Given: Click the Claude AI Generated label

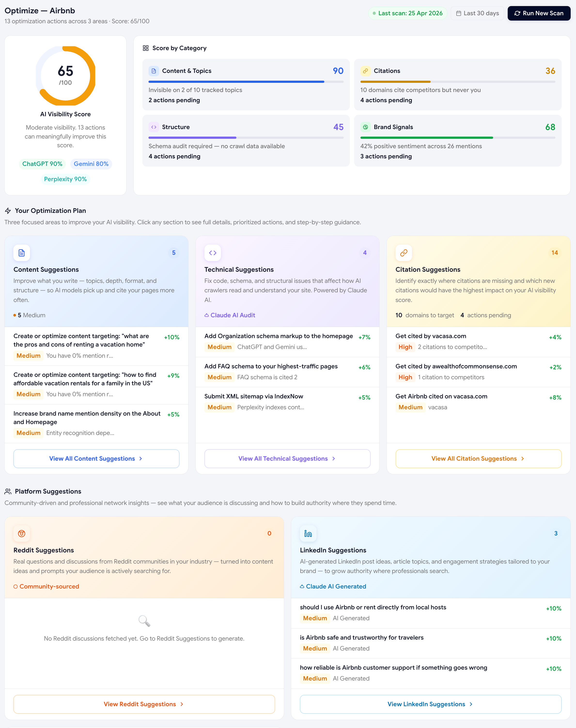Looking at the screenshot, I should point(336,586).
